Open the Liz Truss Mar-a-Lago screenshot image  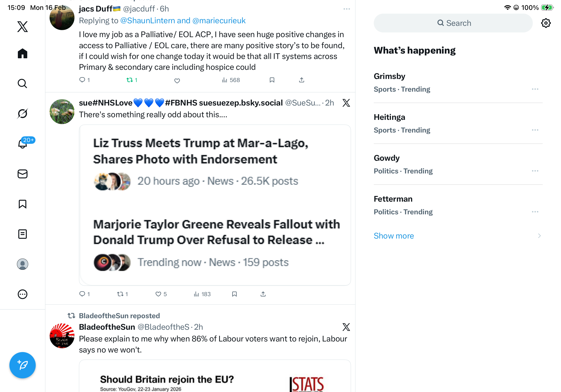[x=215, y=205]
